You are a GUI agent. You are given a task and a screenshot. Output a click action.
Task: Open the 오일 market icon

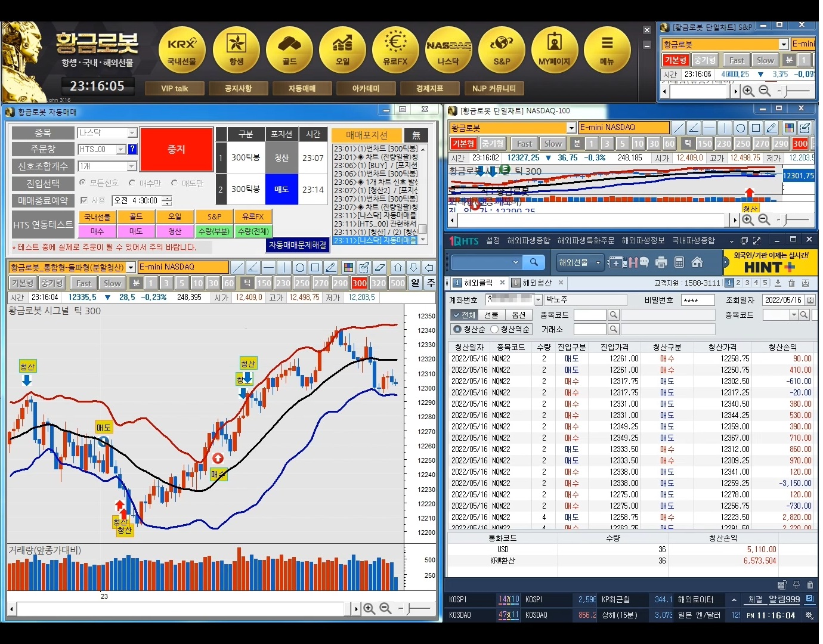[342, 49]
